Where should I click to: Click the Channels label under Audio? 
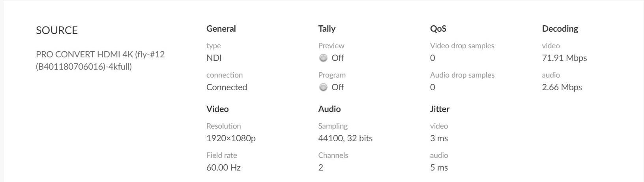tap(333, 155)
